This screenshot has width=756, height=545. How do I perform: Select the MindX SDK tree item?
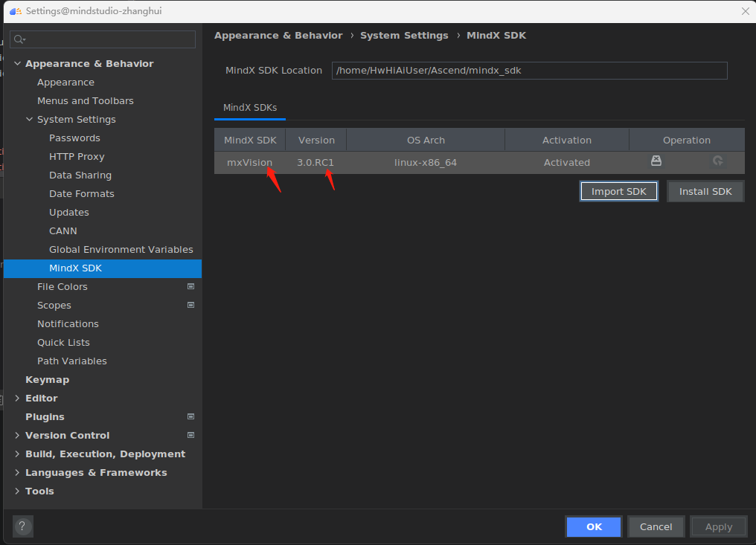point(103,268)
